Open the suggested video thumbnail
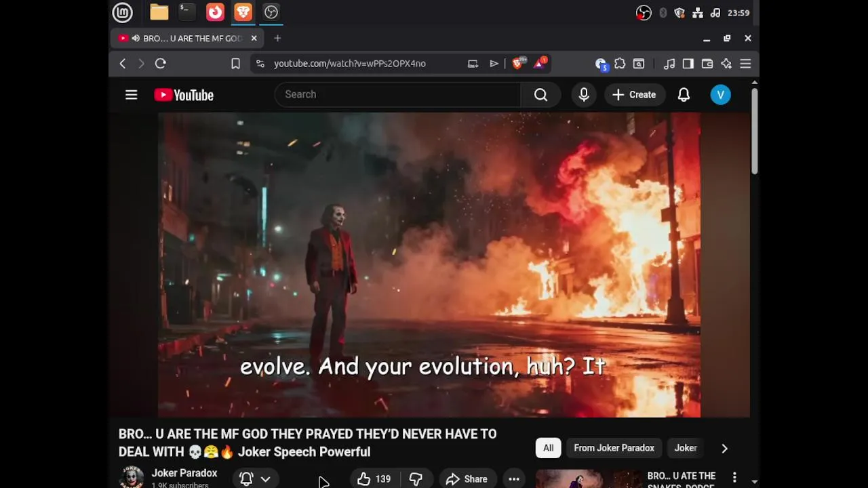This screenshot has width=868, height=488. 589,479
